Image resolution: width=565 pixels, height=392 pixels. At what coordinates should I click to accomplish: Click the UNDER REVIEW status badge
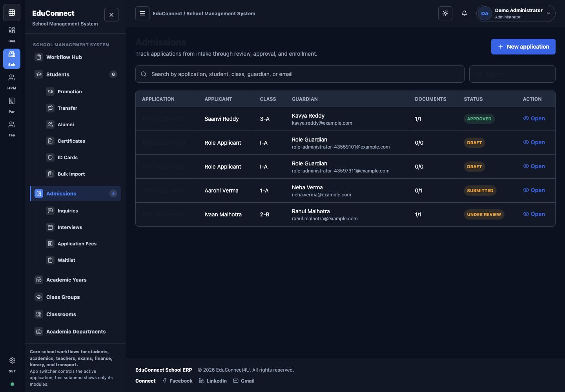pyautogui.click(x=484, y=214)
